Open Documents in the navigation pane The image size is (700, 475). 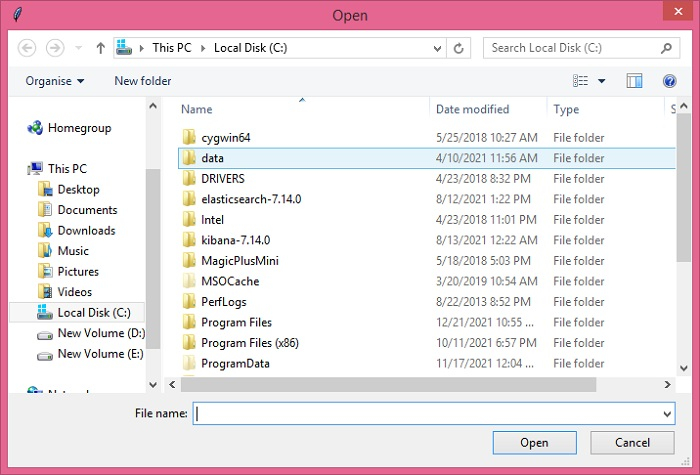78,210
